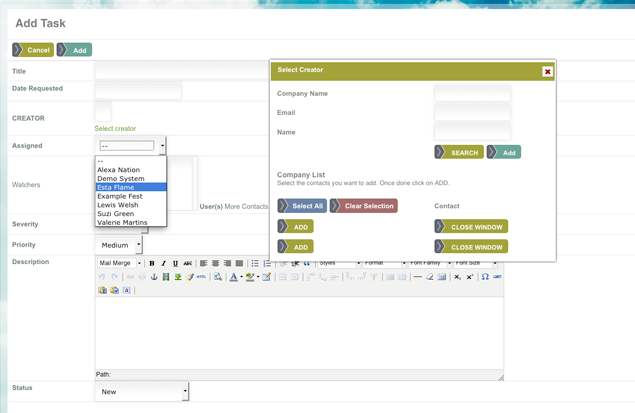This screenshot has width=635, height=413.
Task: Toggle bold formatting in description editor
Action: (x=152, y=264)
